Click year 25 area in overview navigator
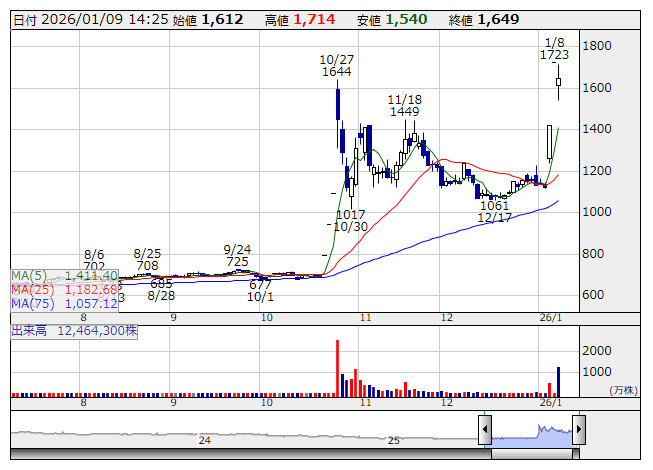Image resolution: width=653 pixels, height=470 pixels. tap(393, 440)
